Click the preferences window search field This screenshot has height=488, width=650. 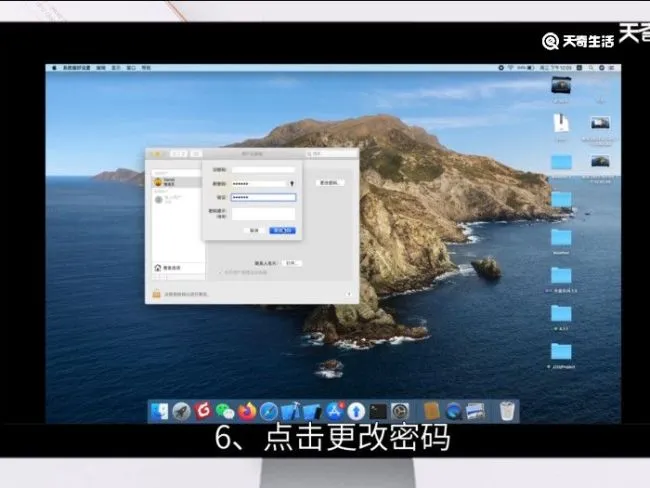pyautogui.click(x=331, y=154)
